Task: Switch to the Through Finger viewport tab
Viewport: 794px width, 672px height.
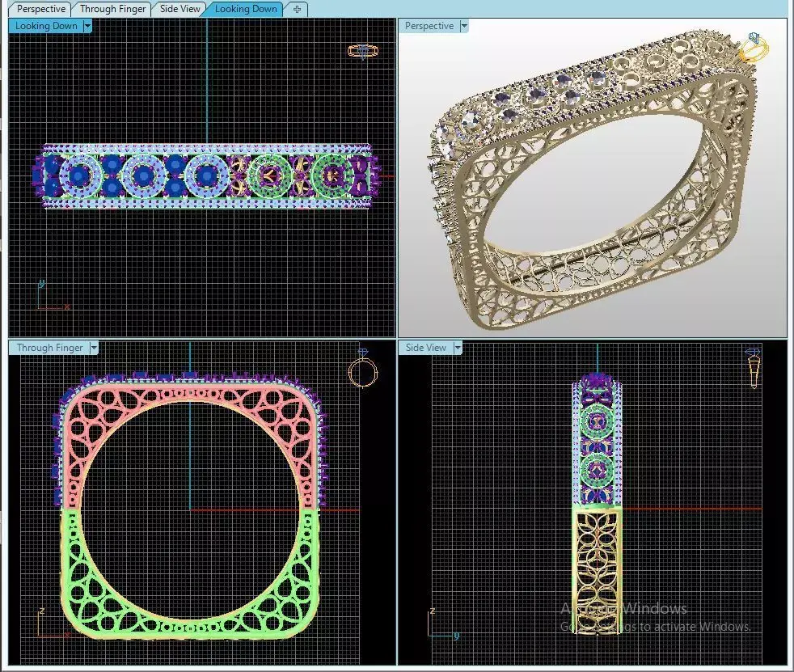Action: (112, 9)
